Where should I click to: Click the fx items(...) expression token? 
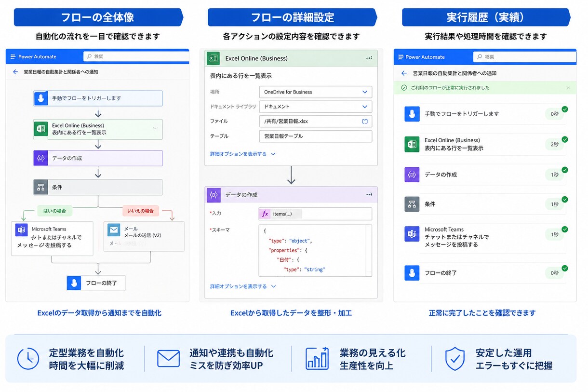tap(281, 214)
